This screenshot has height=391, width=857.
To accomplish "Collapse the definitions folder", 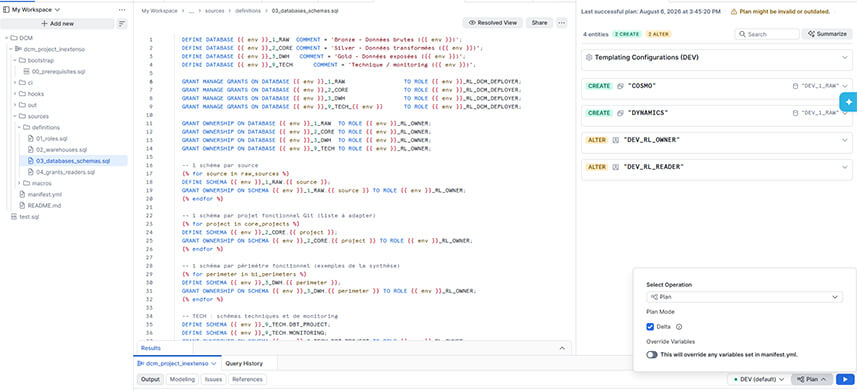I will pyautogui.click(x=19, y=127).
